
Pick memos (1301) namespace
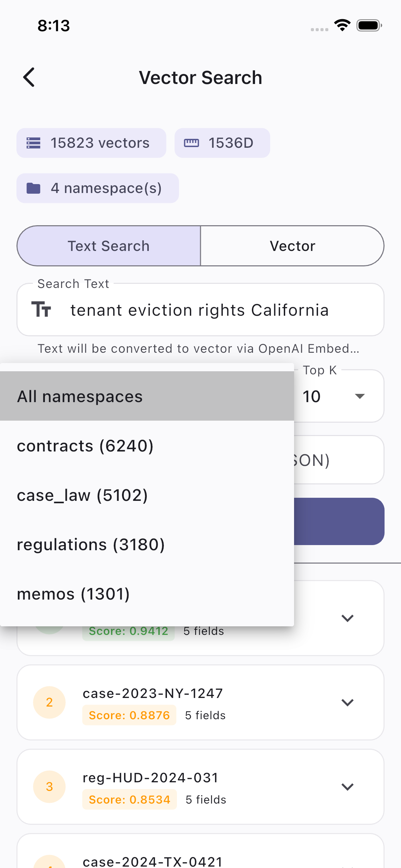(x=147, y=594)
